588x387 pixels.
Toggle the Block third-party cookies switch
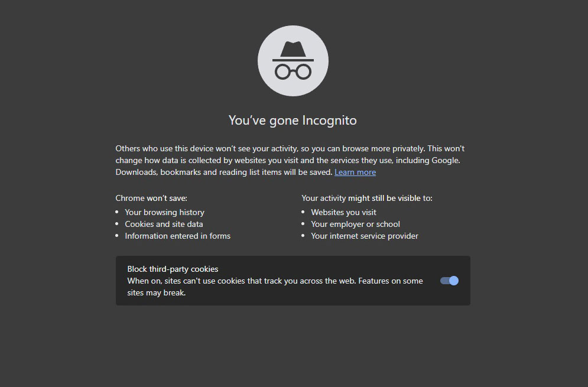(x=449, y=281)
